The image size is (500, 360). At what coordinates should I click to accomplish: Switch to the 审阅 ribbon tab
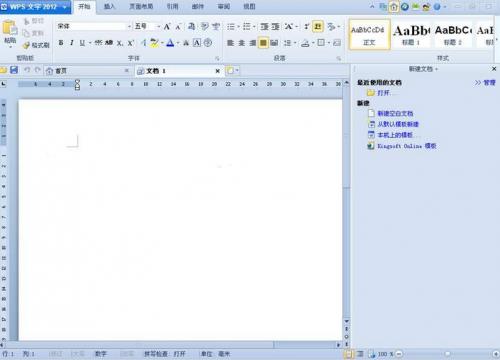point(224,6)
